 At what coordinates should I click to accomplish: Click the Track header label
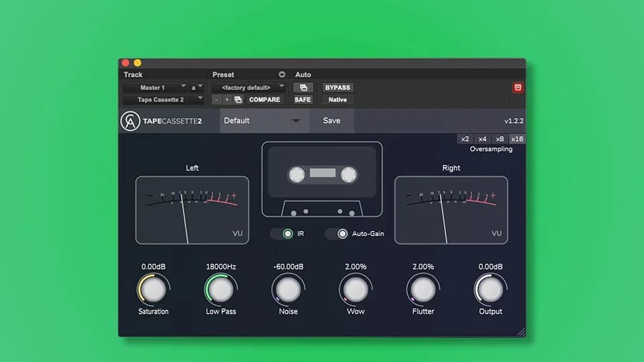tap(133, 74)
